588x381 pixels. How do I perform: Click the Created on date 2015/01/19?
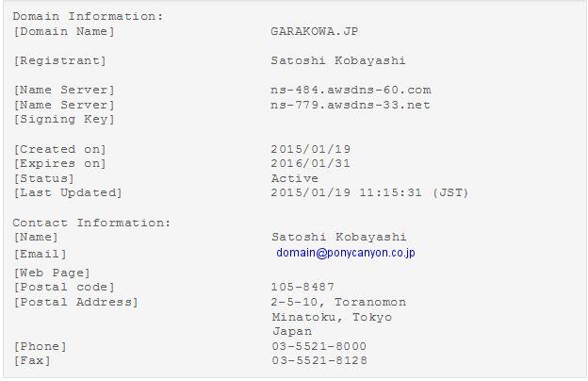click(311, 149)
